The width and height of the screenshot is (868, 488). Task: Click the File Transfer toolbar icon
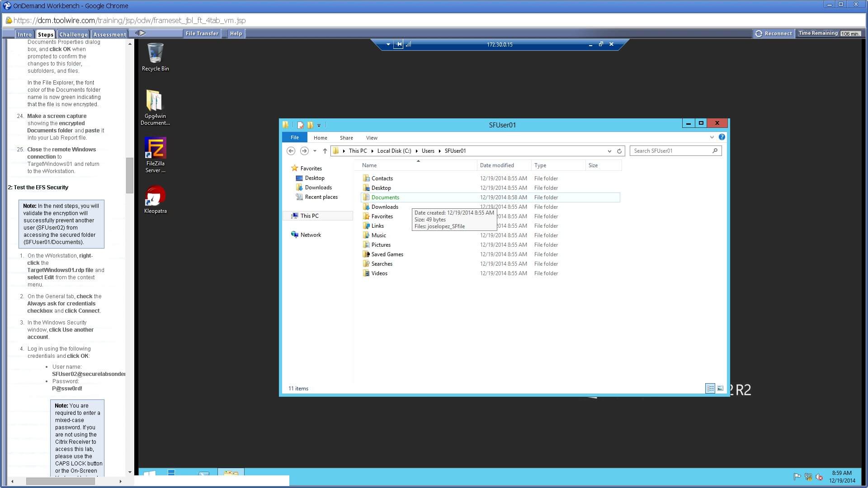click(202, 33)
